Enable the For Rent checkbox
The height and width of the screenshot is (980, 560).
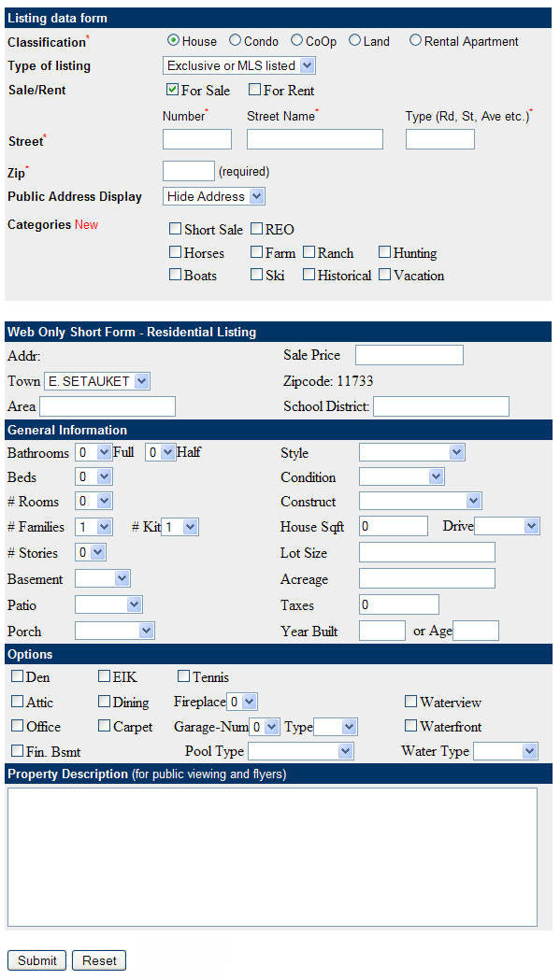[254, 90]
